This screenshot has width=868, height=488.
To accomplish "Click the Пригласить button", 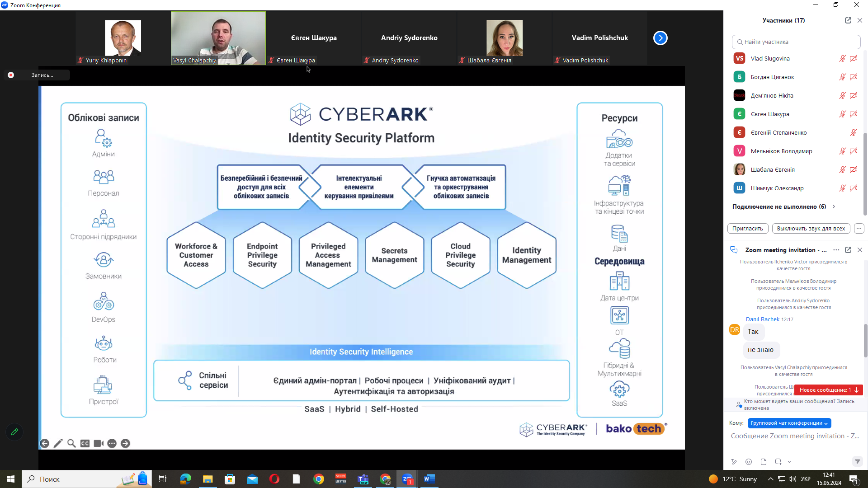I will [748, 228].
